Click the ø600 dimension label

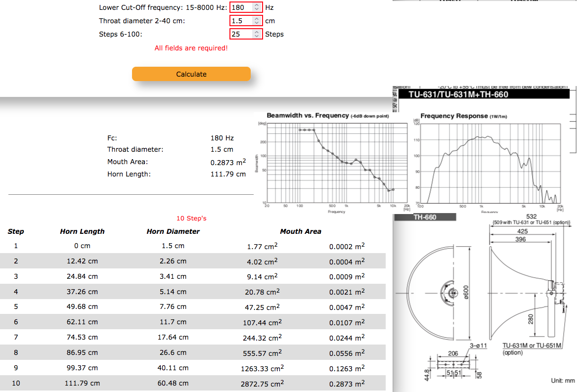point(466,293)
